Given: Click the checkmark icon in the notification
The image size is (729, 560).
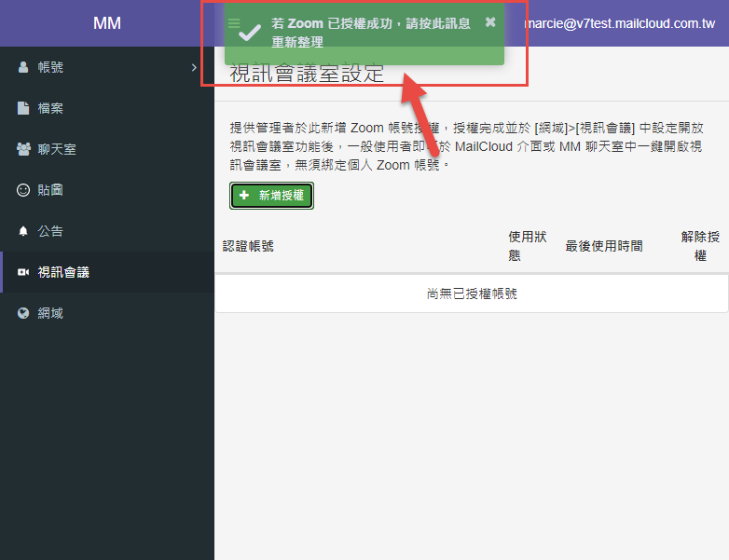Looking at the screenshot, I should [x=250, y=33].
